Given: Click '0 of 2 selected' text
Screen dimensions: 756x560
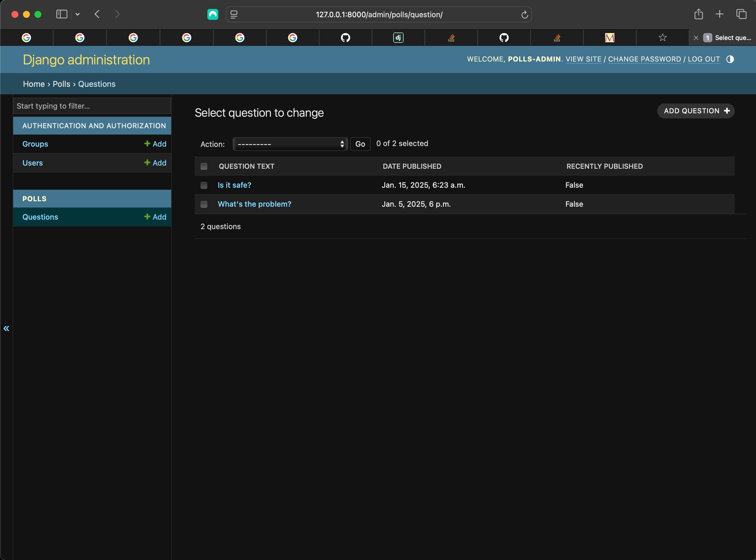Looking at the screenshot, I should tap(402, 144).
